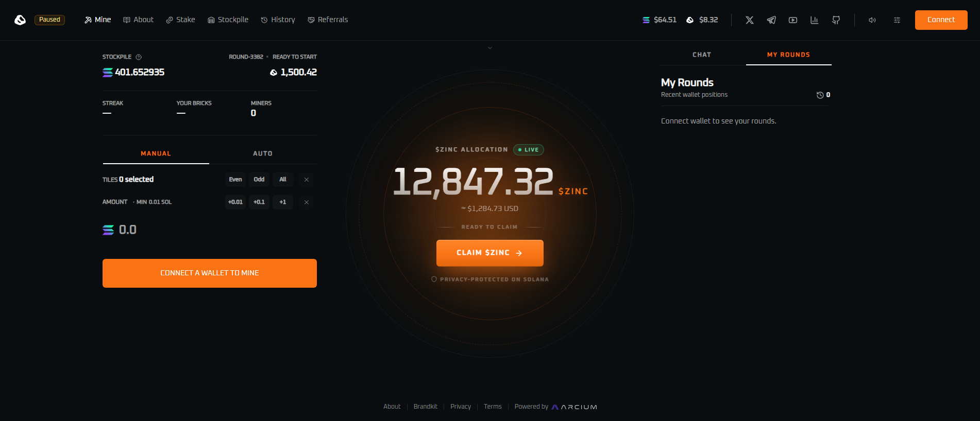
Task: Open the Terms footer link
Action: tap(493, 407)
